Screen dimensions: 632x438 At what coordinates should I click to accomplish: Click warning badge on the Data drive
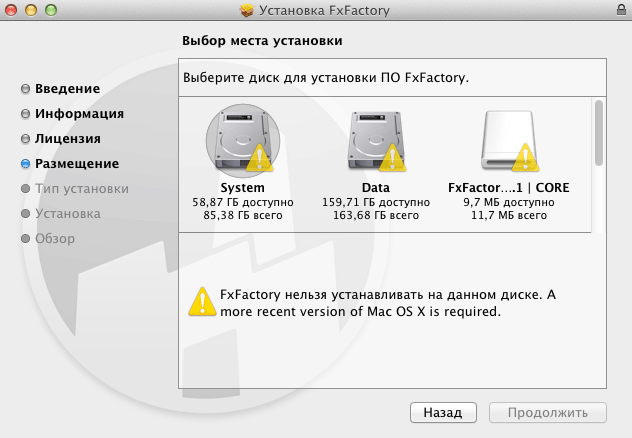[x=391, y=158]
